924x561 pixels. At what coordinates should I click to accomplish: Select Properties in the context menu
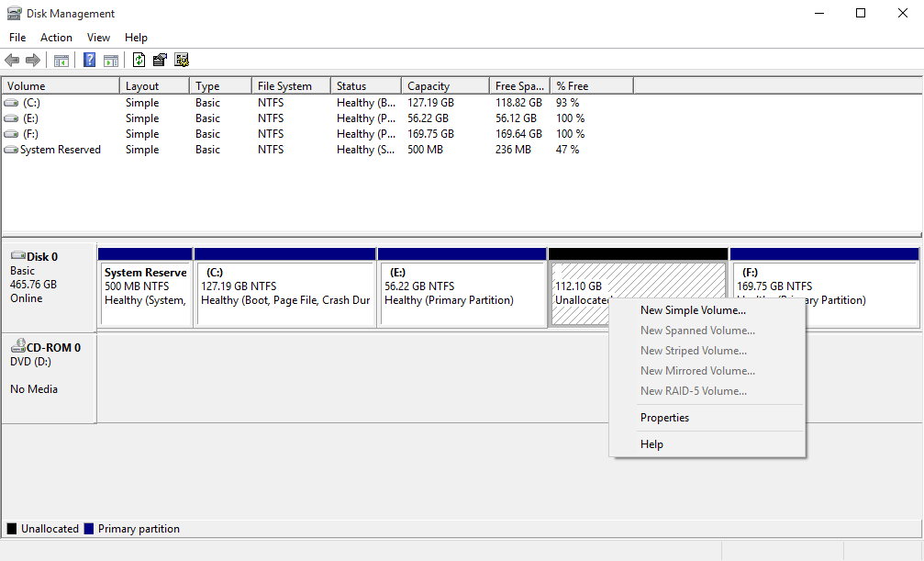(x=707, y=418)
